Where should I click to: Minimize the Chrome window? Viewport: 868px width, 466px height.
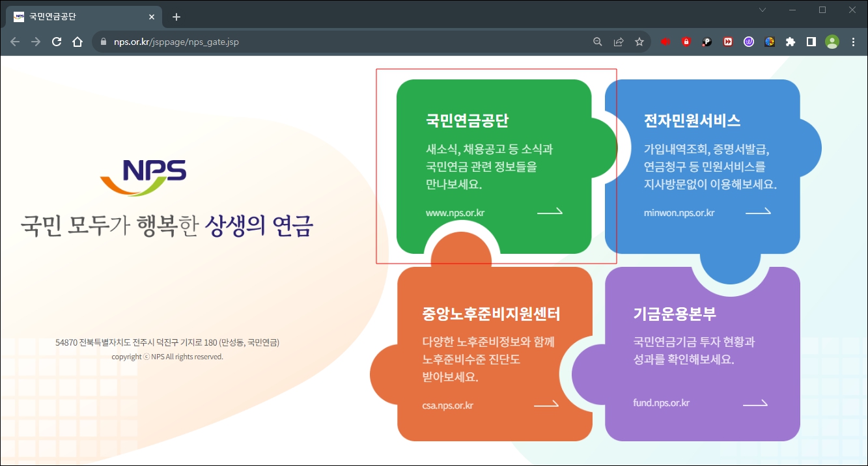pos(792,10)
